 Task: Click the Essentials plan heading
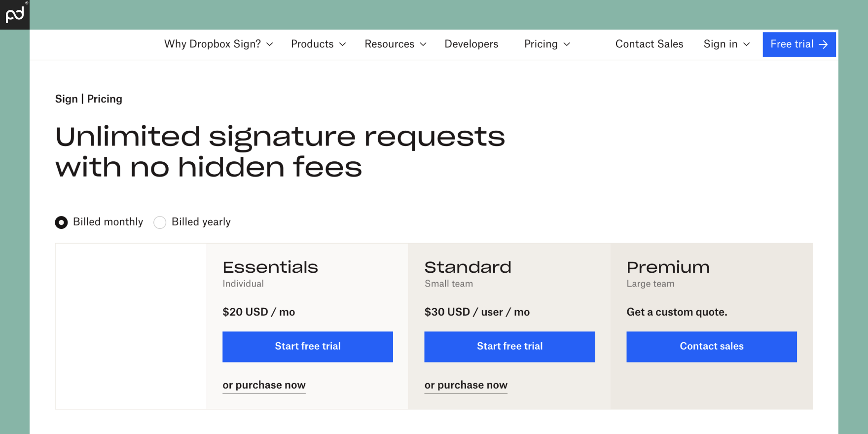[x=270, y=267]
